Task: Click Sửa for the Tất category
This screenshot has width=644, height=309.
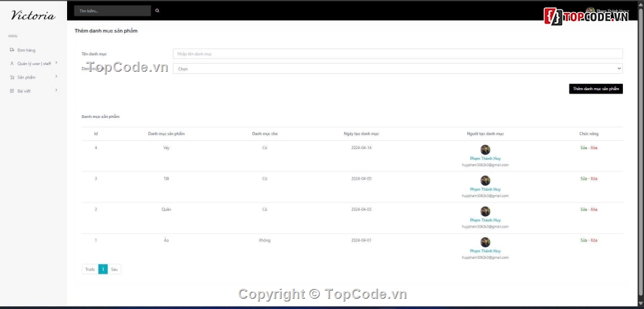Action: pyautogui.click(x=584, y=178)
